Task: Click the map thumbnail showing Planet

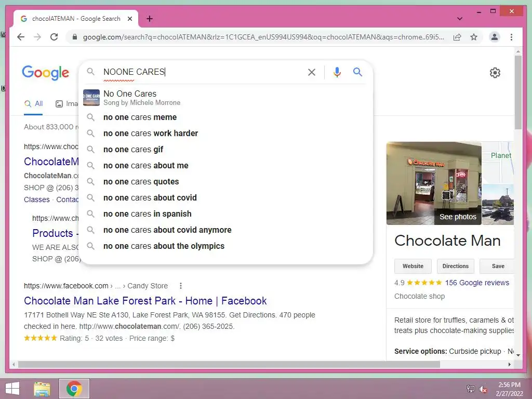Action: point(498,162)
